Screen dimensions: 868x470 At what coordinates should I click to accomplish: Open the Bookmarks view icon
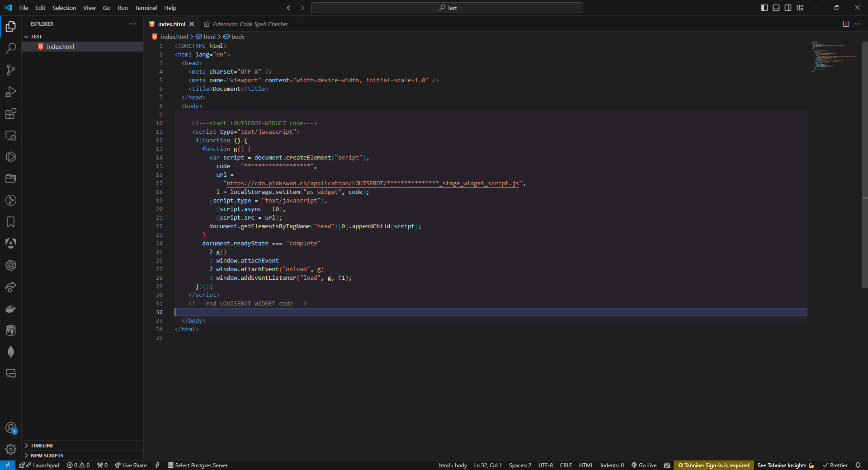coord(11,222)
